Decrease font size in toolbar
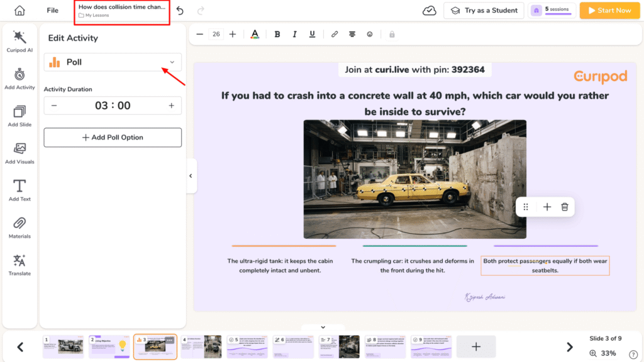The height and width of the screenshot is (362, 644). tap(199, 34)
